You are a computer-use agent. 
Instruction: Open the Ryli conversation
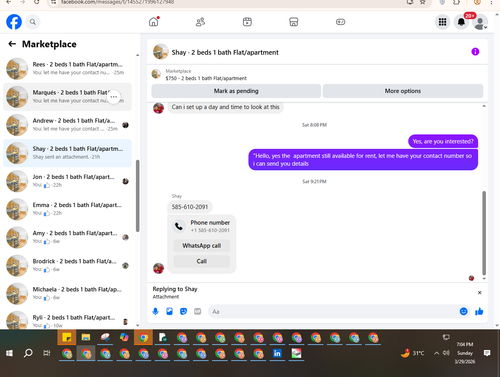[x=67, y=320]
